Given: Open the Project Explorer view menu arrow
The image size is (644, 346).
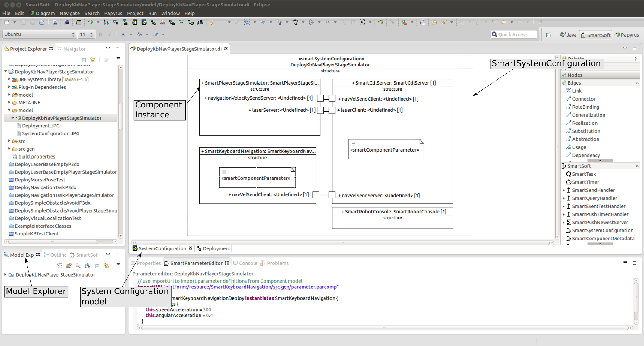Looking at the screenshot, I should (118, 58).
